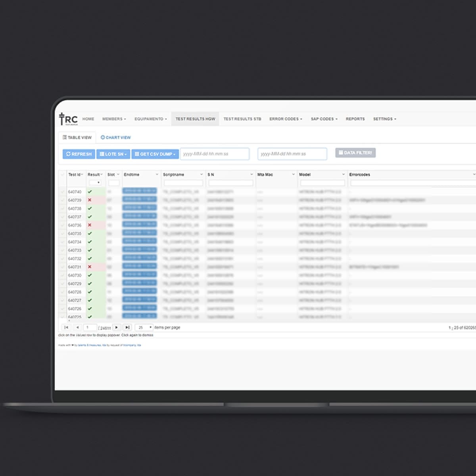The image size is (476, 476).
Task: Tick the row checkbox for test 640738
Action: [x=62, y=209]
